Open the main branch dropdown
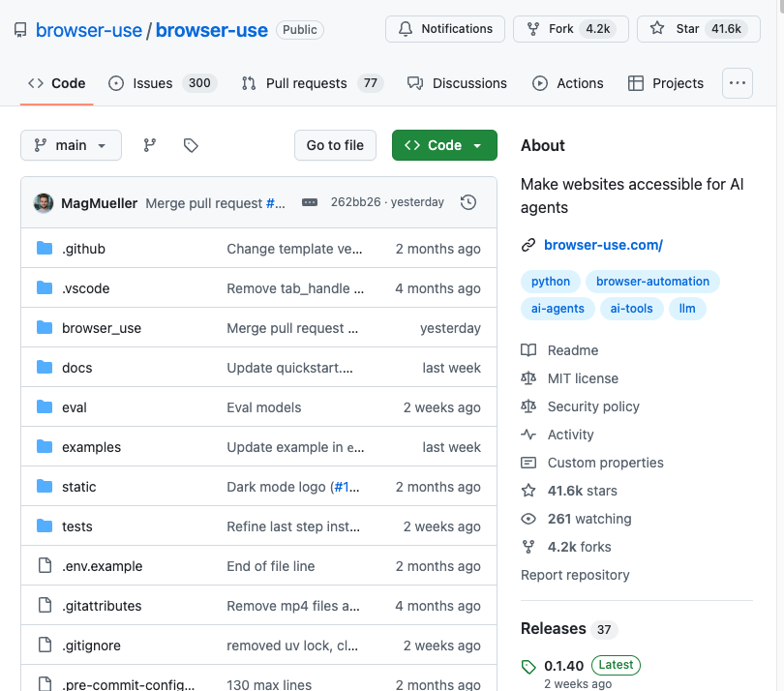The image size is (784, 691). [x=71, y=145]
